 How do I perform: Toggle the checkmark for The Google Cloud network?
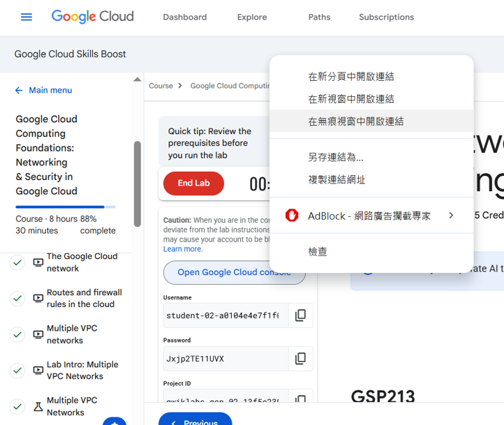(17, 262)
